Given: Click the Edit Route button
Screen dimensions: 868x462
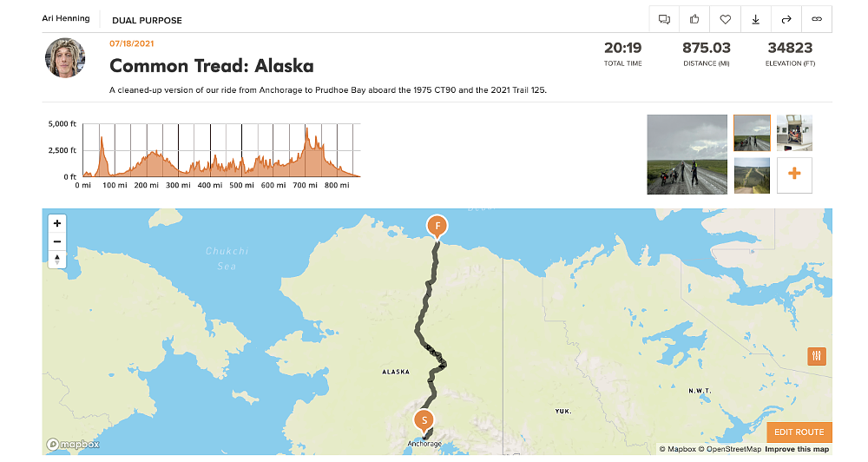Looking at the screenshot, I should tap(799, 432).
